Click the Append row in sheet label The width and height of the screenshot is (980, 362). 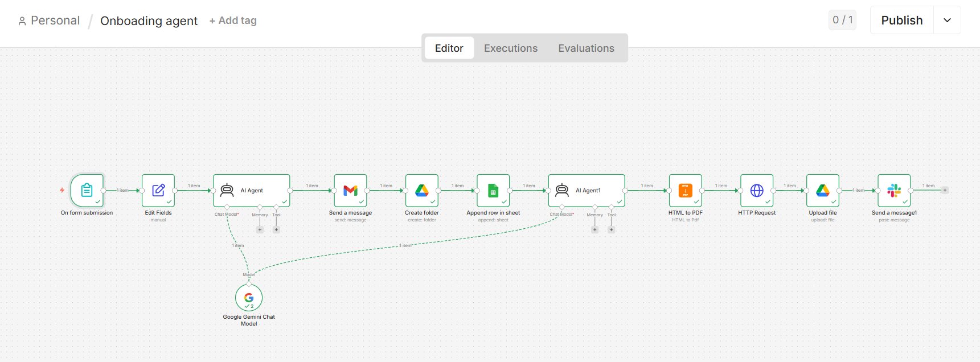click(493, 213)
